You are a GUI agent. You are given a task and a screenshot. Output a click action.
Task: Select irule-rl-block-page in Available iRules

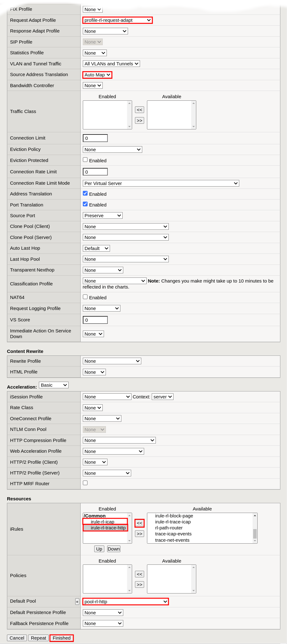coord(174,516)
